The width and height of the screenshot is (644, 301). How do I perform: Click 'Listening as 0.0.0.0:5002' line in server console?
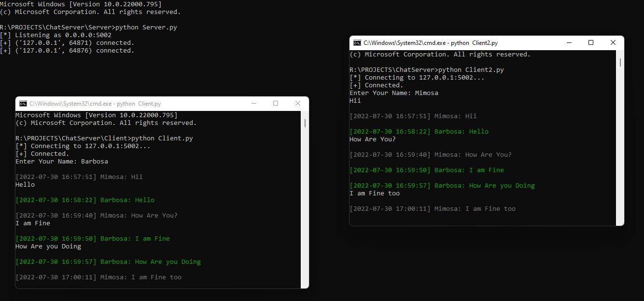(x=56, y=35)
